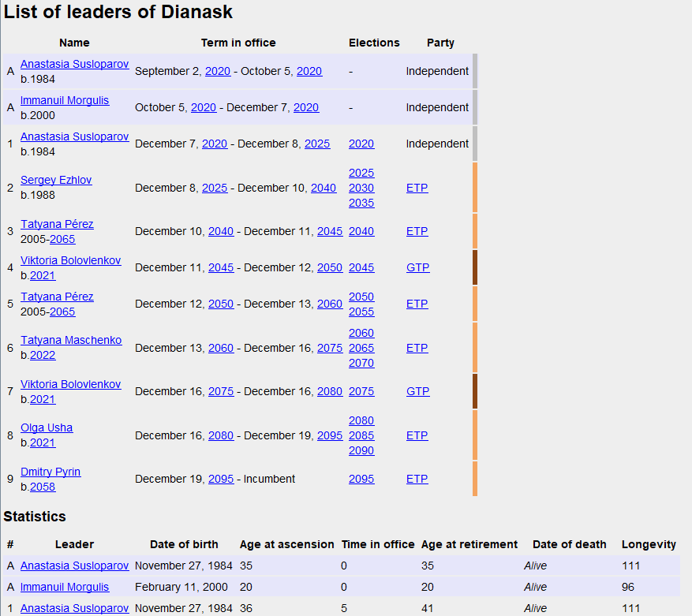Select the Time in office column header

(378, 544)
